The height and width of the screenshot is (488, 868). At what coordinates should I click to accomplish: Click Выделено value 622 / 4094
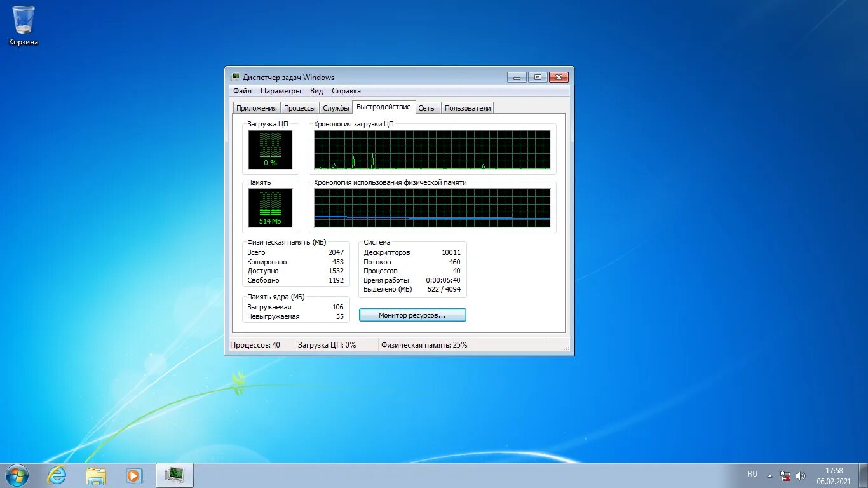pos(444,289)
